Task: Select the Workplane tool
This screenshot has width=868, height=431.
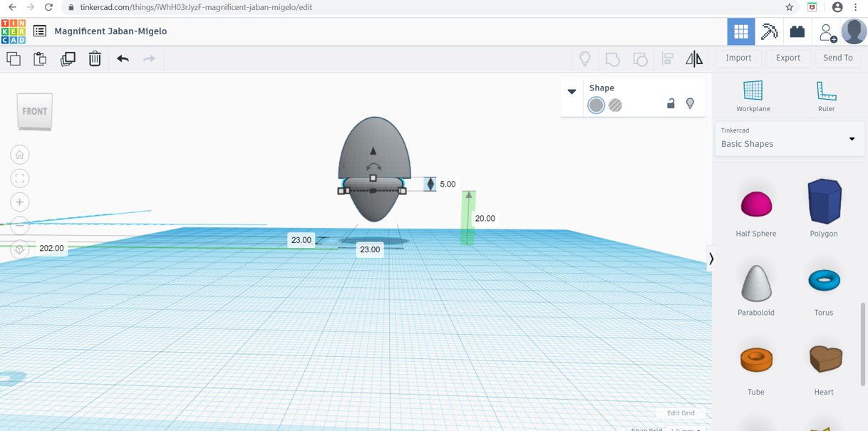Action: pos(753,96)
